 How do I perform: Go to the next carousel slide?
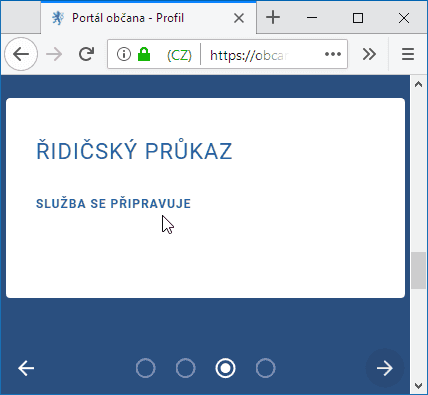click(385, 368)
